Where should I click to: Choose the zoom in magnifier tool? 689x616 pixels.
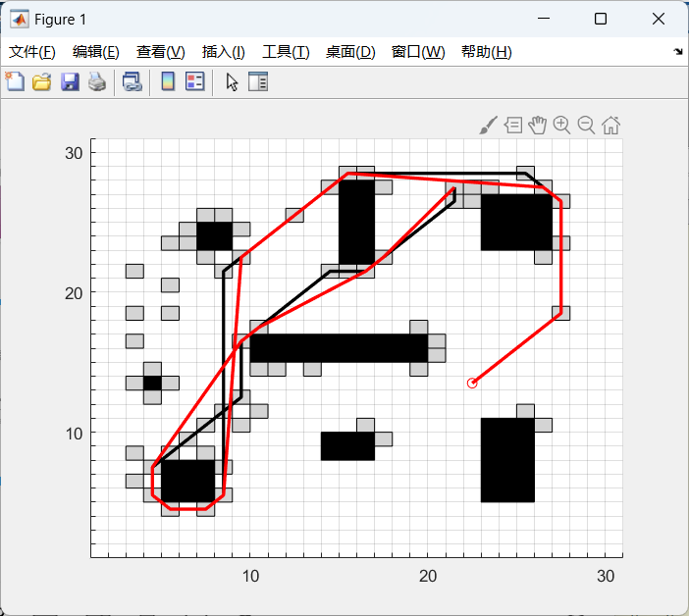pyautogui.click(x=561, y=126)
